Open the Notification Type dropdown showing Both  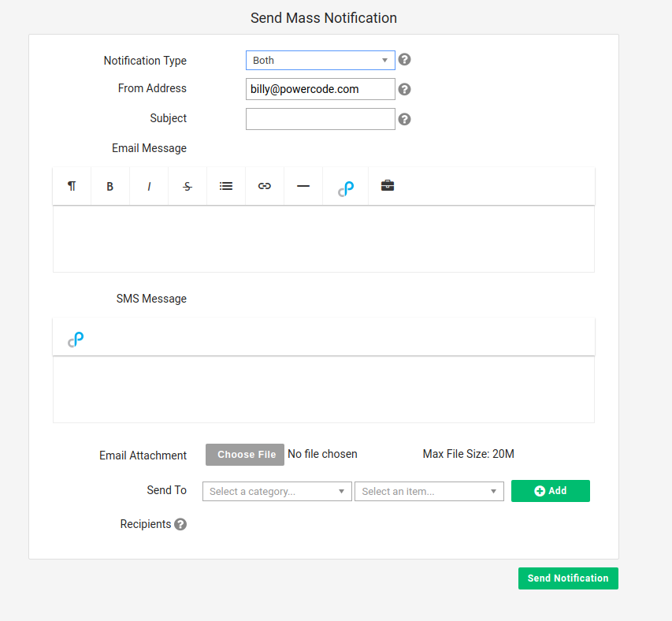tap(320, 61)
